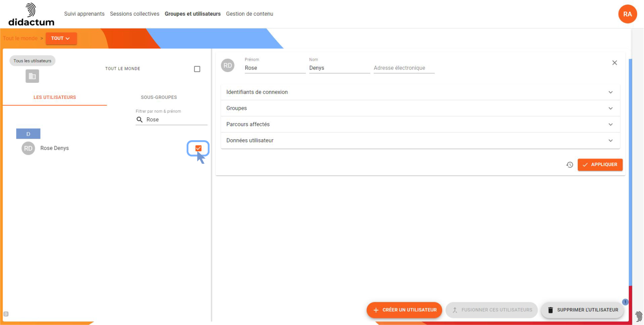This screenshot has height=325, width=644.
Task: Click Supprimer l'utilisateur button
Action: (x=582, y=310)
